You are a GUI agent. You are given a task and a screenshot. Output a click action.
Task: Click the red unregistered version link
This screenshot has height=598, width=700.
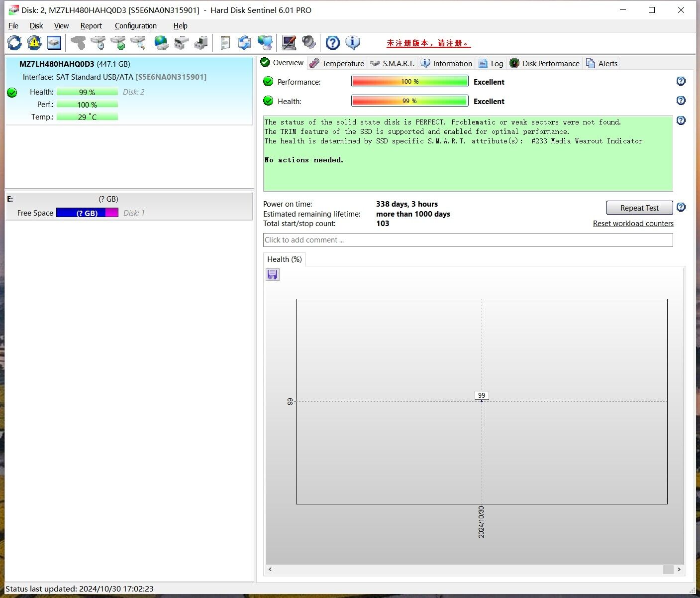pyautogui.click(x=428, y=43)
